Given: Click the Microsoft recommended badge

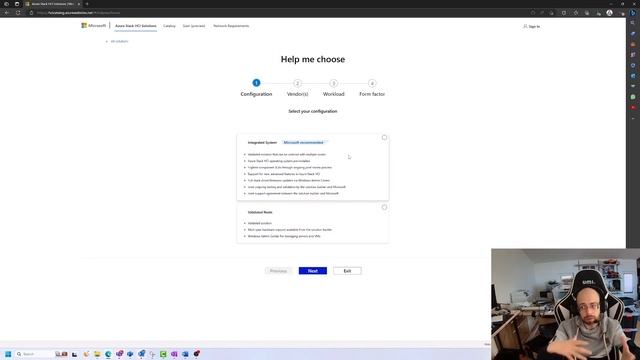Looking at the screenshot, I should pos(303,142).
